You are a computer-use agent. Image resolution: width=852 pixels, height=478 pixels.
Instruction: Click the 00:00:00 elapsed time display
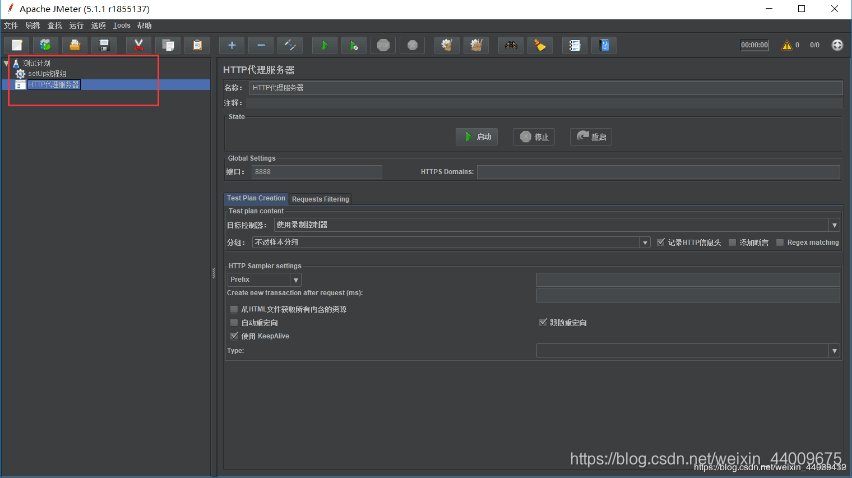(754, 45)
